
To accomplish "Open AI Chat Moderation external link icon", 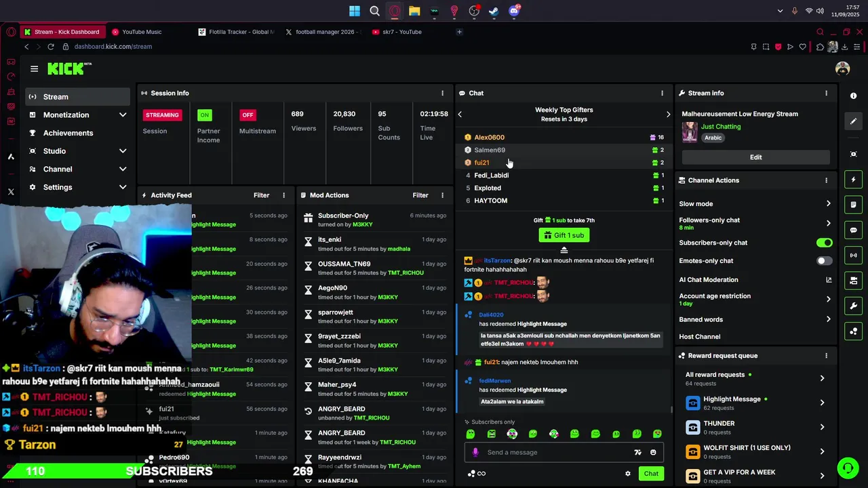I will point(828,280).
